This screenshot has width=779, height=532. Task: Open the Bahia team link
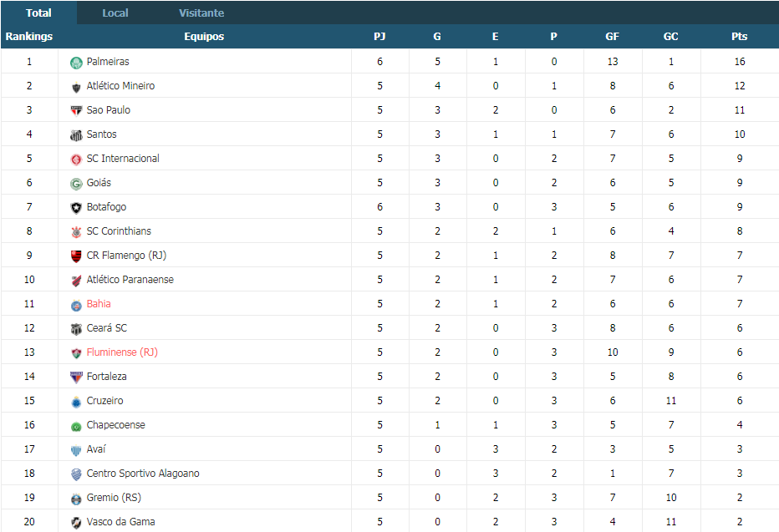pos(99,304)
